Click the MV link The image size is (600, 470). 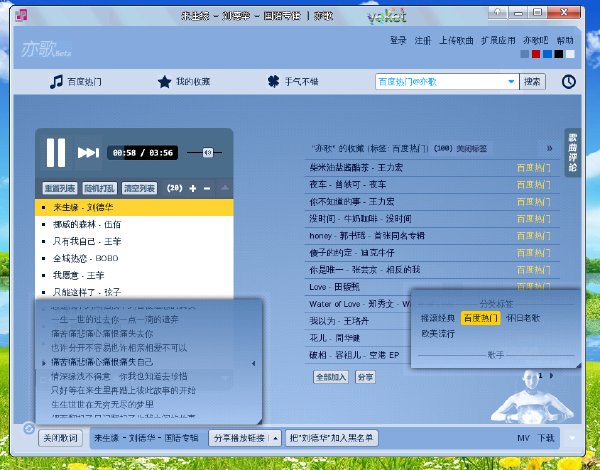tap(523, 438)
